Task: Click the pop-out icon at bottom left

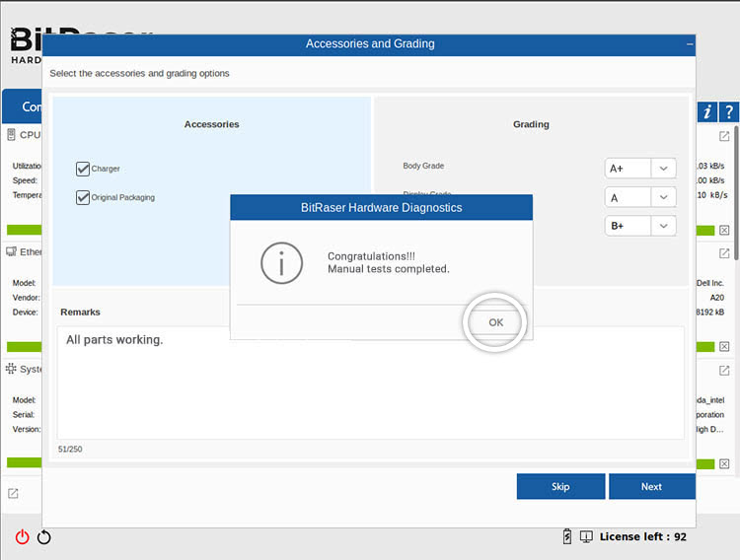Action: point(13,493)
